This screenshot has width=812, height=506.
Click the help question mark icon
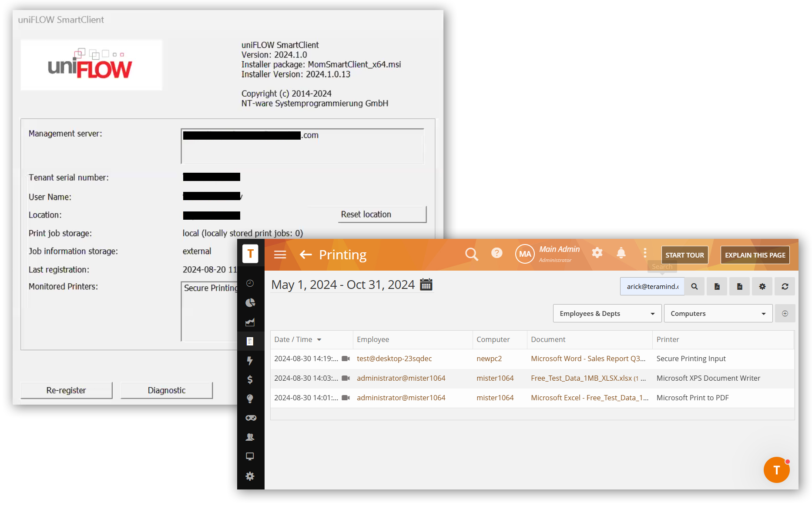click(x=497, y=253)
